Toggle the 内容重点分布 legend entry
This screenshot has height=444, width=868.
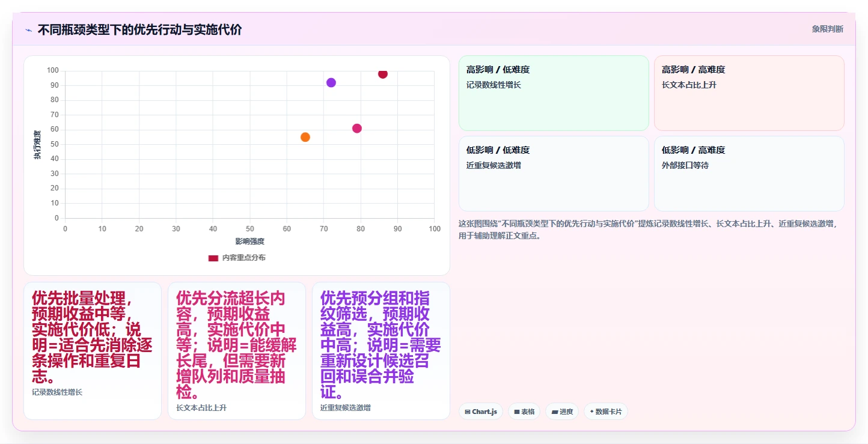237,258
